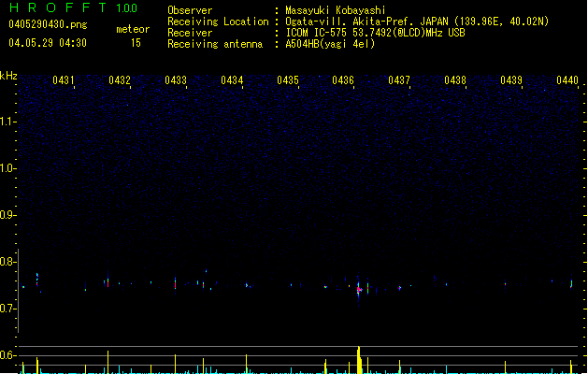Click the 0.7 kHz axis label
Image resolution: width=588 pixels, height=374 pixels.
pos(7,309)
